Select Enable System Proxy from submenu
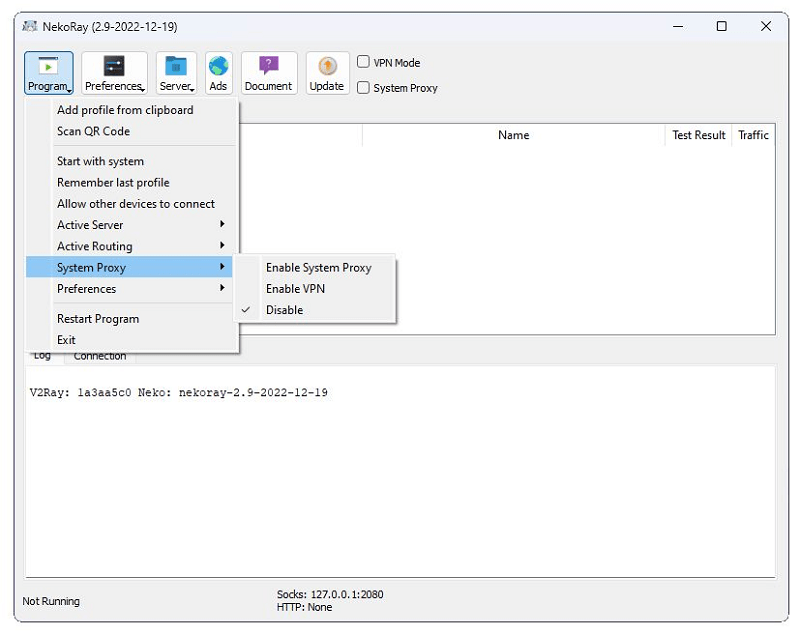The height and width of the screenshot is (634, 800). 317,267
